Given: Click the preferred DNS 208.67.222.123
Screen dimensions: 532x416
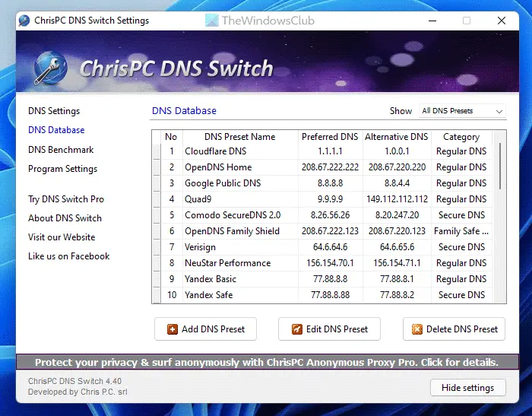Looking at the screenshot, I should (330, 231).
